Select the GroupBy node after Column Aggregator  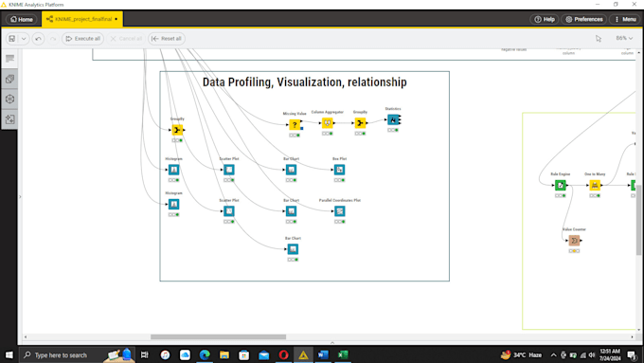(x=360, y=123)
